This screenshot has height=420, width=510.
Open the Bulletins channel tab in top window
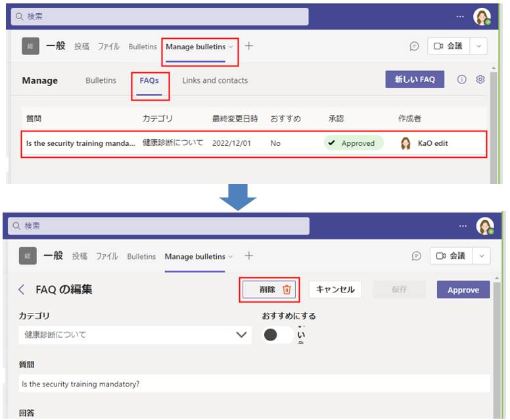[x=143, y=47]
